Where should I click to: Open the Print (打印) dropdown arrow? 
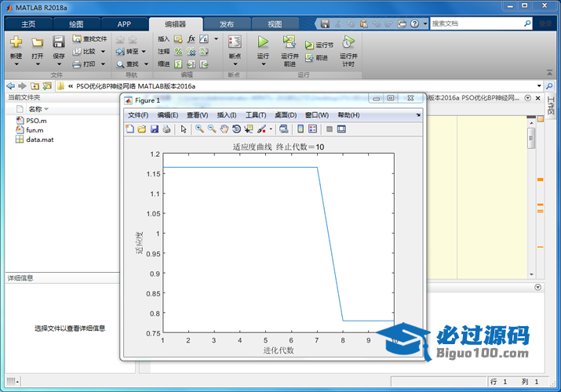point(102,64)
